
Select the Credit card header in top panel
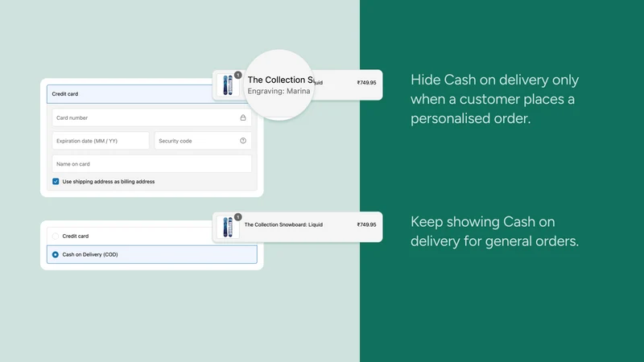tap(130, 94)
